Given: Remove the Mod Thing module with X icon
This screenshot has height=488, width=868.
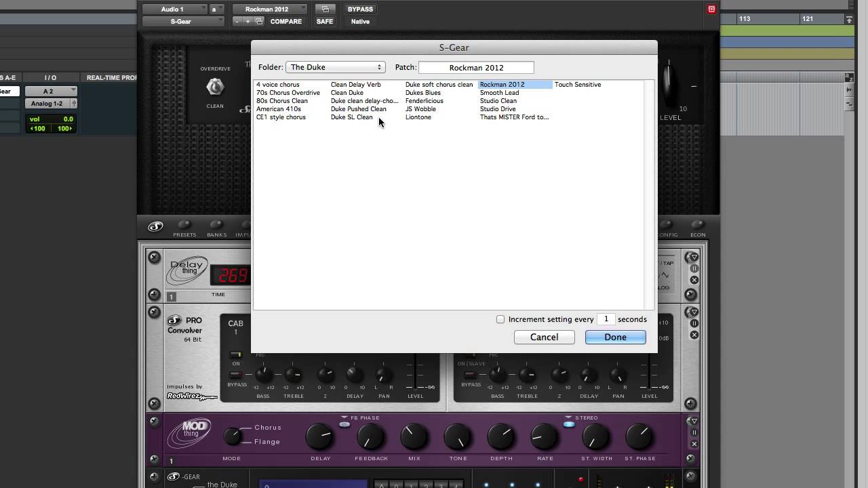Looking at the screenshot, I should coord(694,444).
